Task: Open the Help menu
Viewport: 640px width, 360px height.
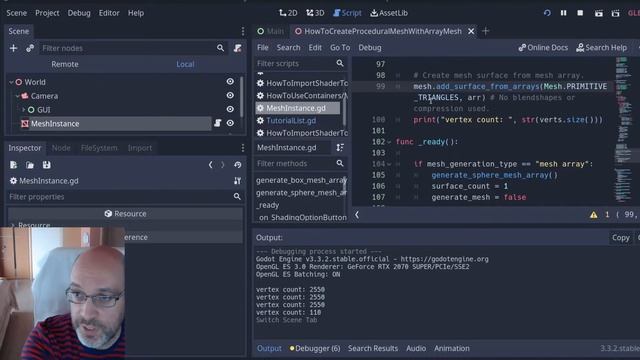Action: tap(136, 13)
